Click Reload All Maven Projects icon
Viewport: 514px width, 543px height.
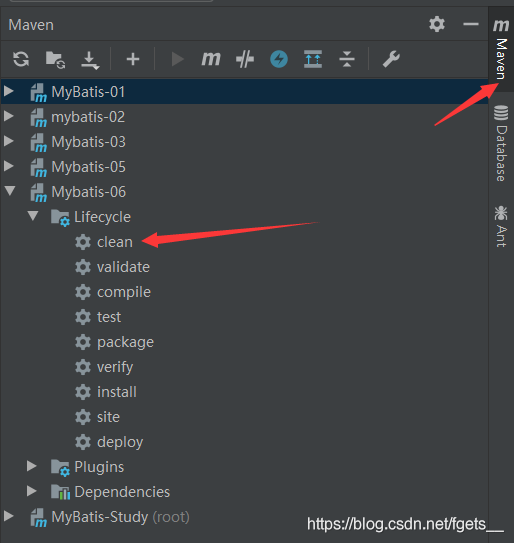click(21, 59)
